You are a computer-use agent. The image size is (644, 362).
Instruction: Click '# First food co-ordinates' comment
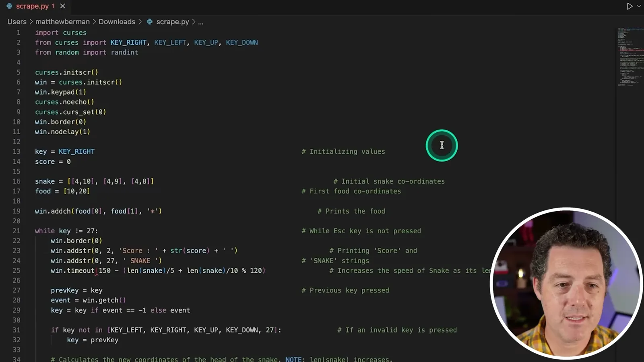351,191
